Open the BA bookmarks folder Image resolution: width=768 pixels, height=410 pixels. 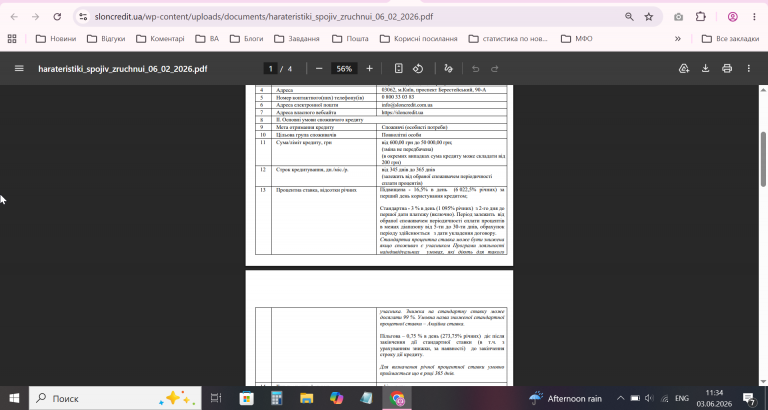click(207, 39)
